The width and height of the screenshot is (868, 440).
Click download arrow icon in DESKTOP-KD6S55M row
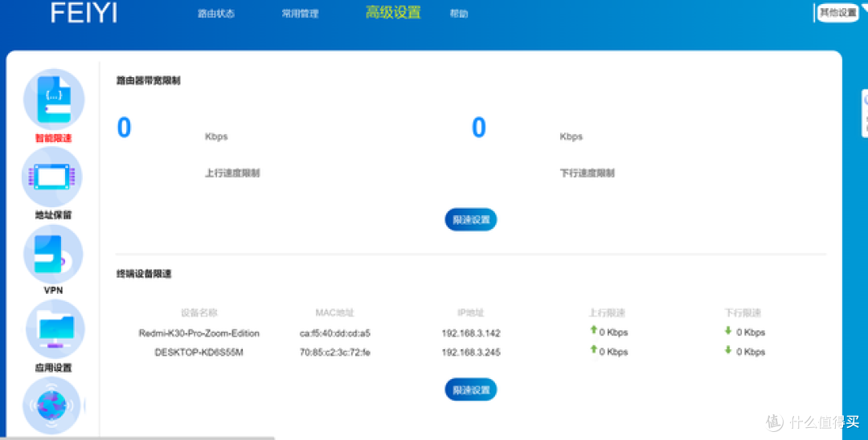coord(728,350)
